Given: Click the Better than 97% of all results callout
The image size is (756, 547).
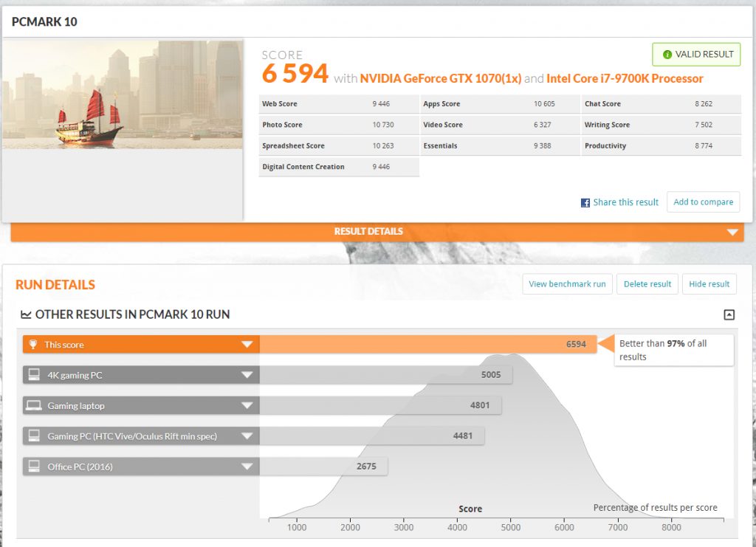Looking at the screenshot, I should tap(673, 350).
